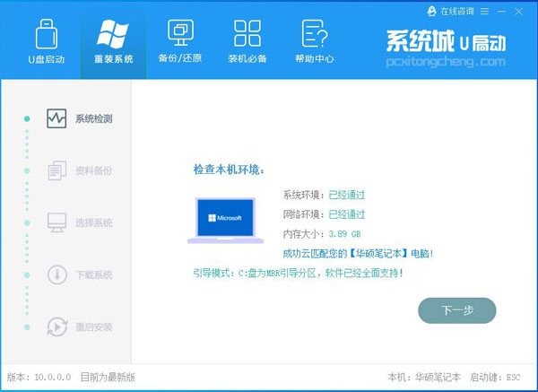Select the 系统检测 step label
This screenshot has height=392, width=538.
tap(93, 118)
